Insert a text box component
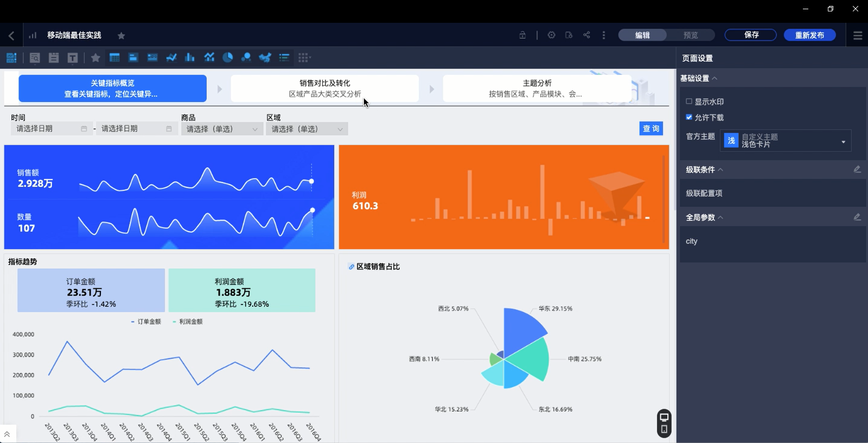This screenshot has height=443, width=868. 72,58
